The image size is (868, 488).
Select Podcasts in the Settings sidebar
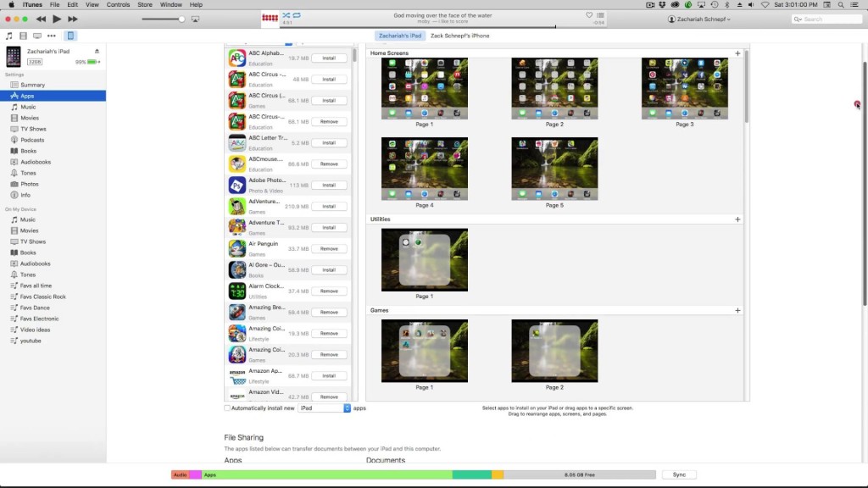tap(32, 140)
